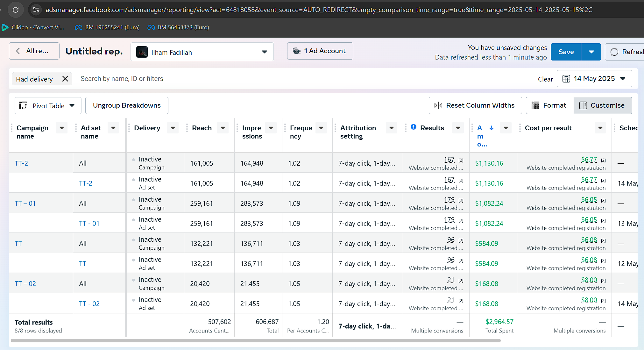Click the Ungroup Breakdowns button
The image size is (644, 350).
[x=127, y=105]
